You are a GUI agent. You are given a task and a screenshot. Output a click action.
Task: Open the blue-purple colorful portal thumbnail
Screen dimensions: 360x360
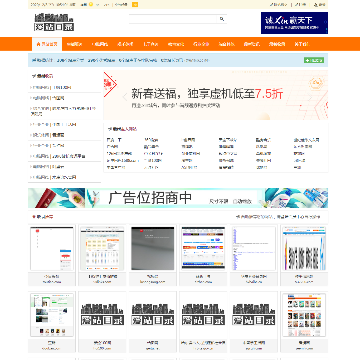point(203,248)
